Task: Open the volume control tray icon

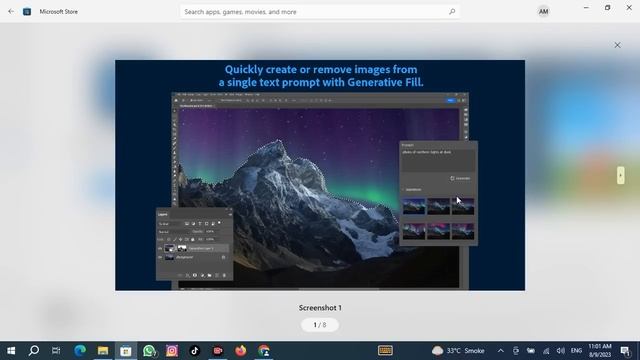Action: point(560,351)
